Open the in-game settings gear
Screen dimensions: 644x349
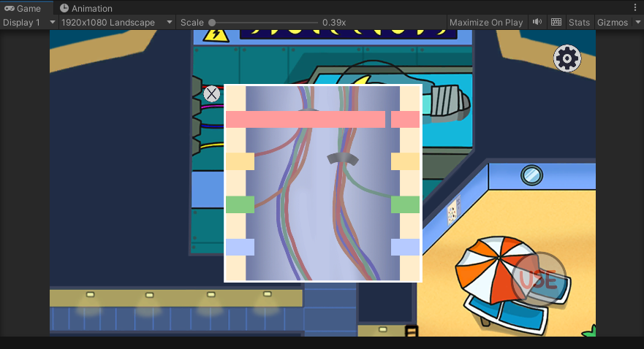(567, 58)
